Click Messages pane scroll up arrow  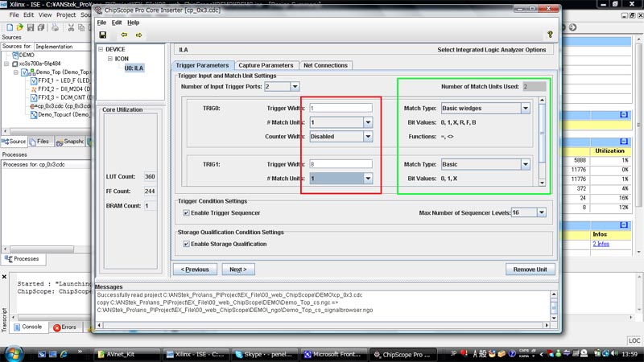tap(554, 294)
